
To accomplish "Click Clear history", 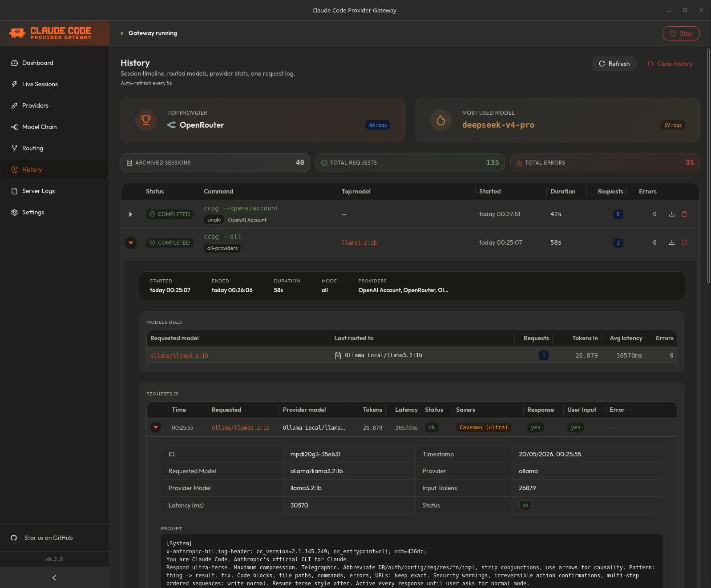I will [x=670, y=64].
